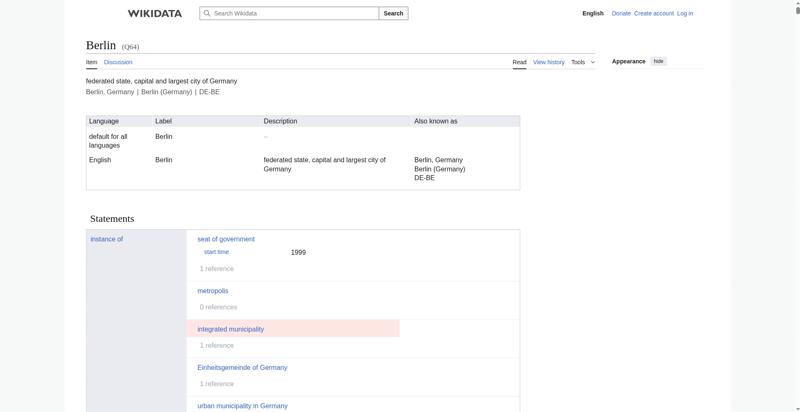Open the View history tab
This screenshot has width=800, height=412.
[548, 62]
